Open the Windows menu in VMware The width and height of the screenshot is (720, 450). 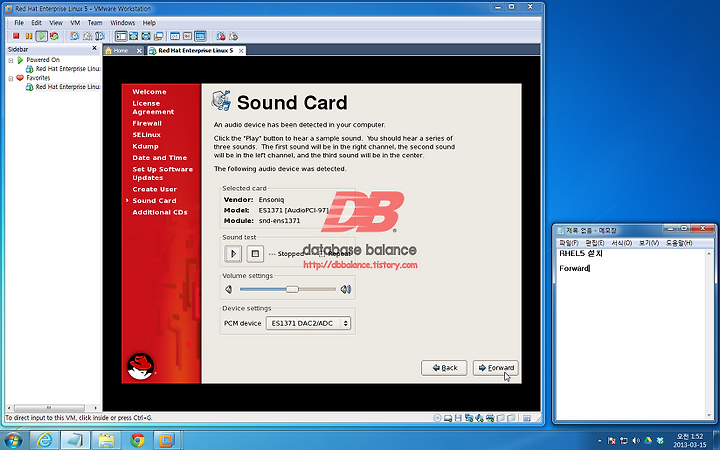click(x=123, y=22)
